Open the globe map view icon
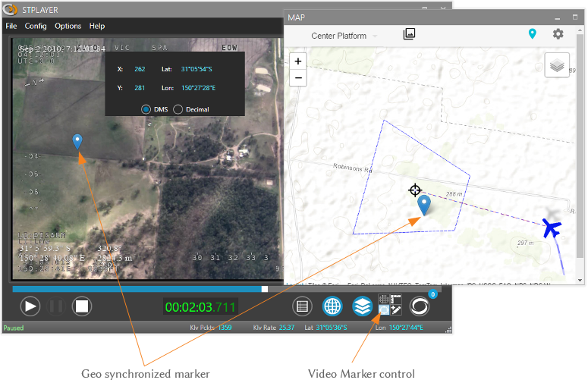 332,306
